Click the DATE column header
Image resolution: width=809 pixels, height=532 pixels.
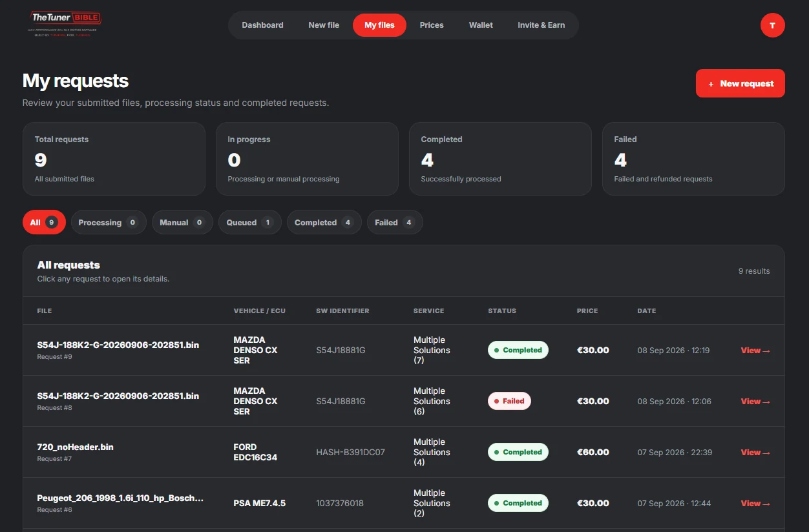(x=647, y=311)
